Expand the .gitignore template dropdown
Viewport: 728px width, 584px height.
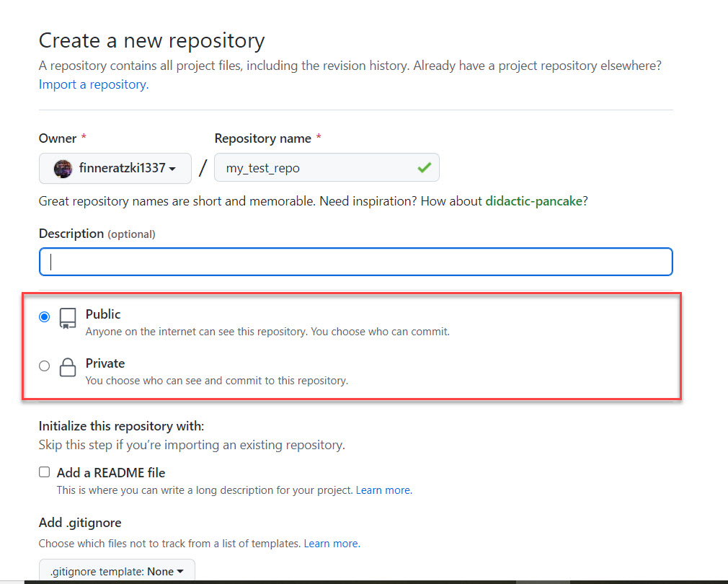tap(117, 571)
